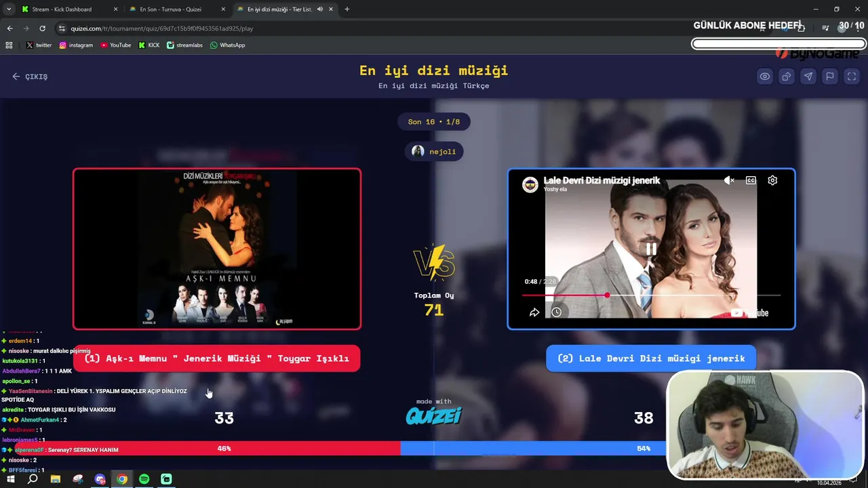Open a new browser tab
Screen dimensions: 868x488
click(x=347, y=9)
